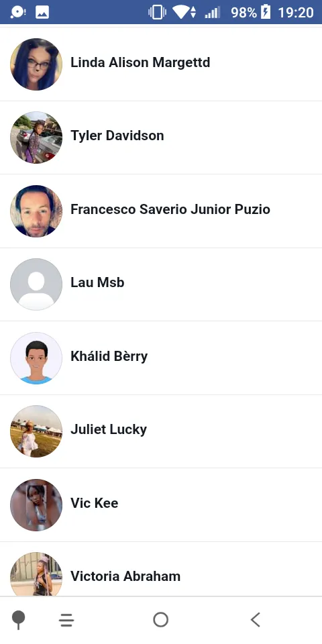Open Vic Kee's profile photo

point(36,504)
